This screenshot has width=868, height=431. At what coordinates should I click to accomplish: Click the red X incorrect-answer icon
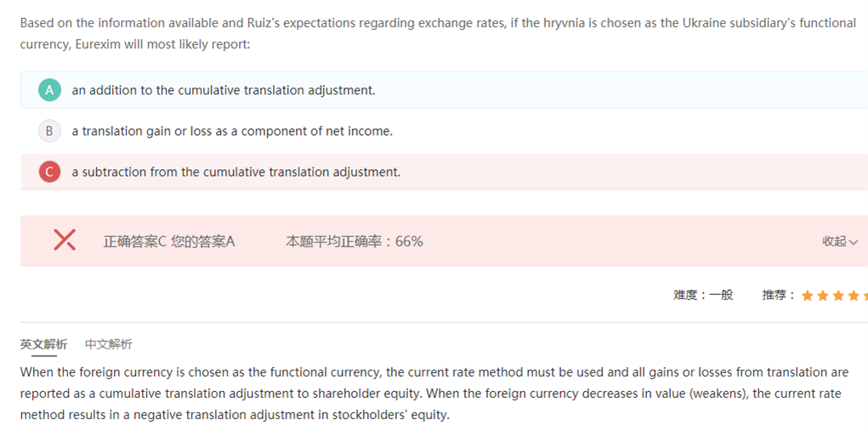65,241
